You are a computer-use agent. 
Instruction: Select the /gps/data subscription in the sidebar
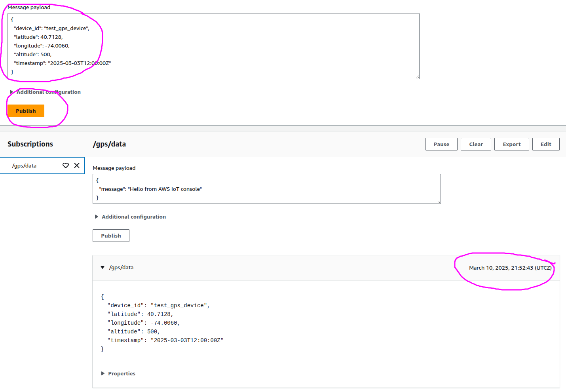click(x=25, y=166)
